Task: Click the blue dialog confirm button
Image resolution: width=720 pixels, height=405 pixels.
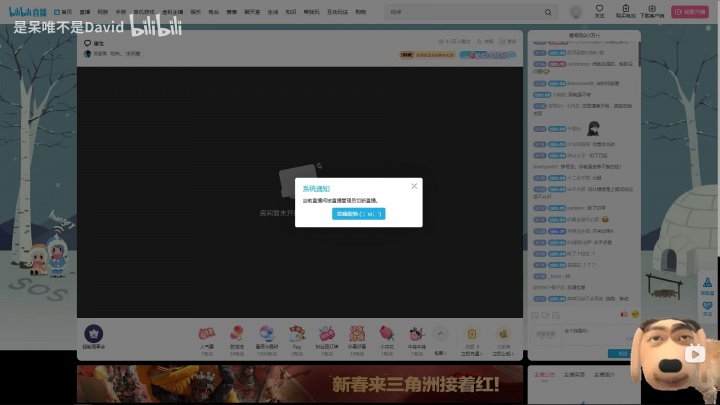Action: tap(358, 214)
